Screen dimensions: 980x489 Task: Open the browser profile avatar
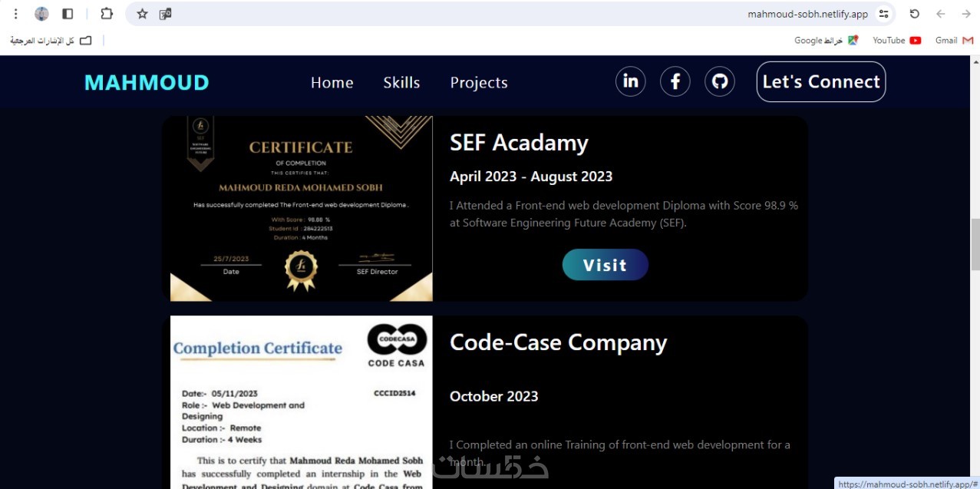(x=42, y=14)
